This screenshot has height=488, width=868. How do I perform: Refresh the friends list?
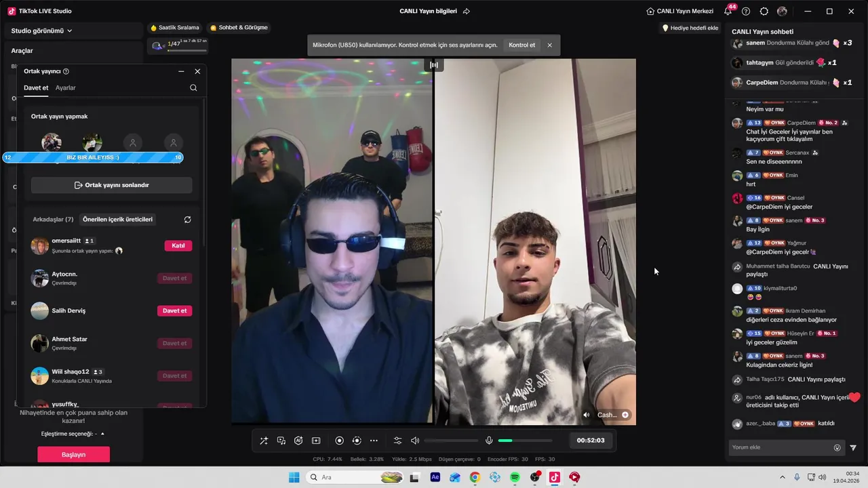(187, 220)
